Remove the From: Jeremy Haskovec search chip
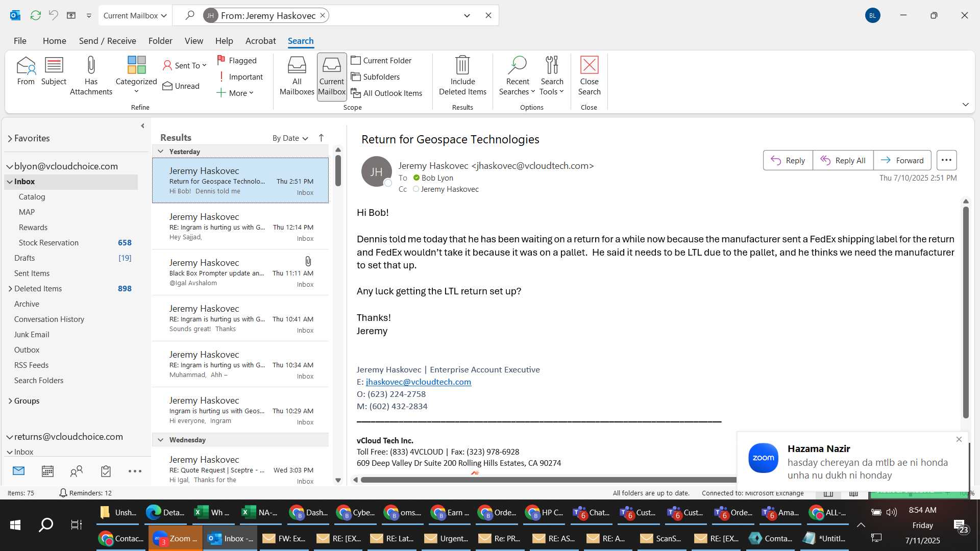 (x=323, y=16)
